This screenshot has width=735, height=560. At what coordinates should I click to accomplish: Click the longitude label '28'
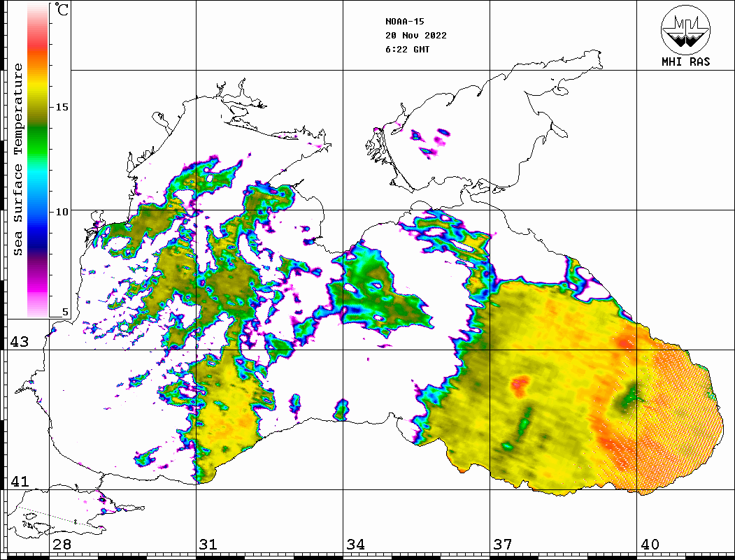coord(62,545)
